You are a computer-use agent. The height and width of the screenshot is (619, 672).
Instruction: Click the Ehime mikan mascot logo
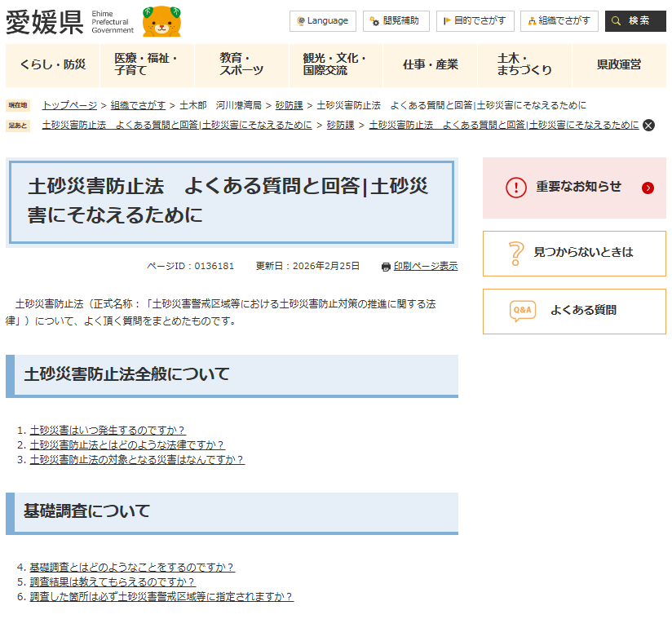tap(161, 22)
